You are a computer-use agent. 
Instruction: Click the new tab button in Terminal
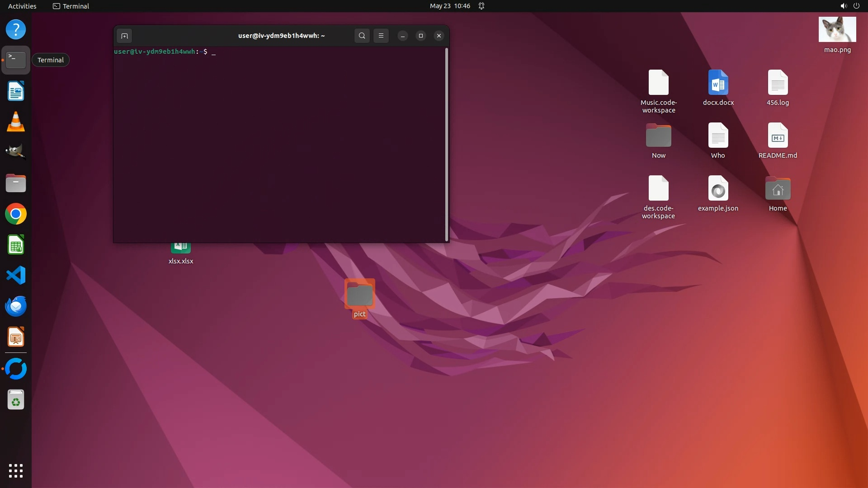[x=124, y=36]
